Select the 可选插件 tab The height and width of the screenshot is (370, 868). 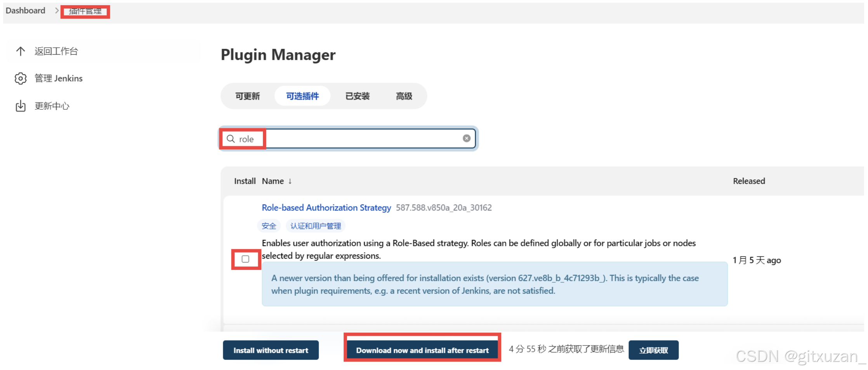tap(302, 96)
